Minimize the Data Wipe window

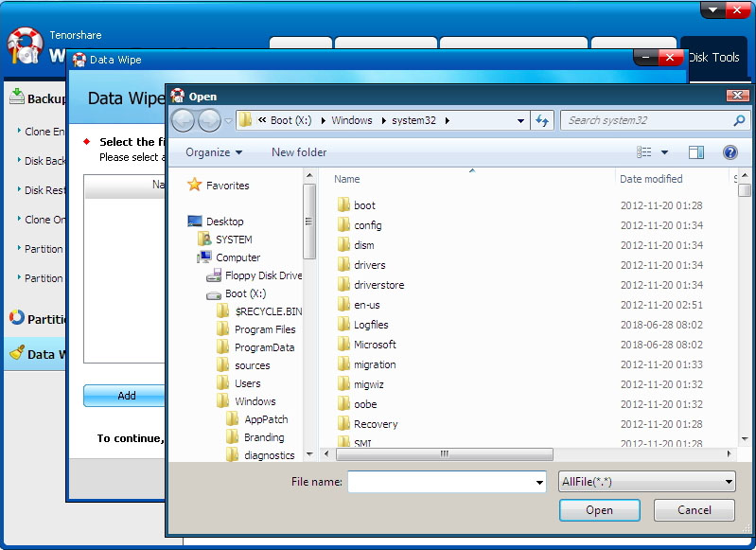click(645, 58)
